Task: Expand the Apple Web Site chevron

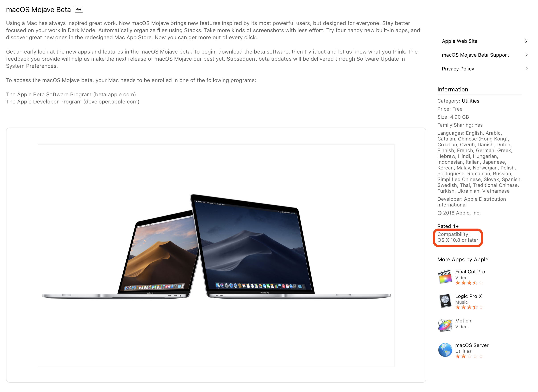Action: tap(526, 41)
